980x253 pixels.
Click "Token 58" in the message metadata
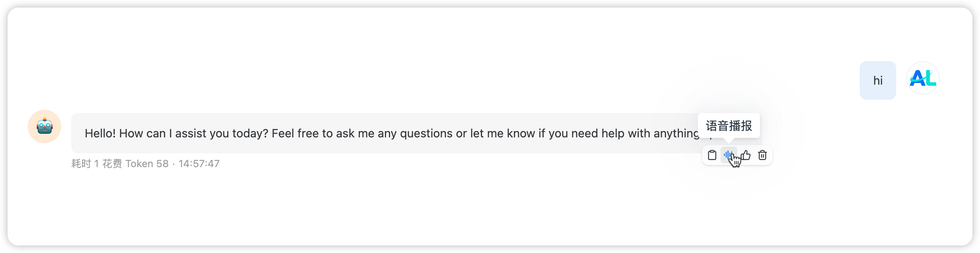[147, 164]
